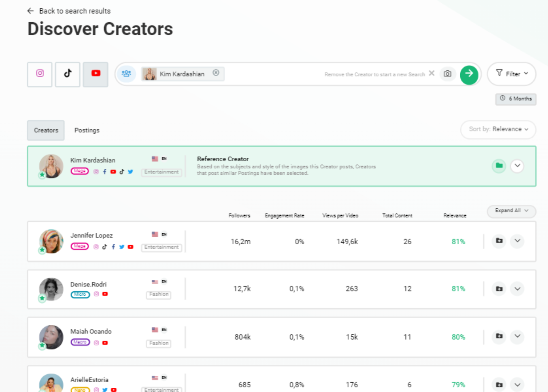Select the YouTube platform button

96,74
